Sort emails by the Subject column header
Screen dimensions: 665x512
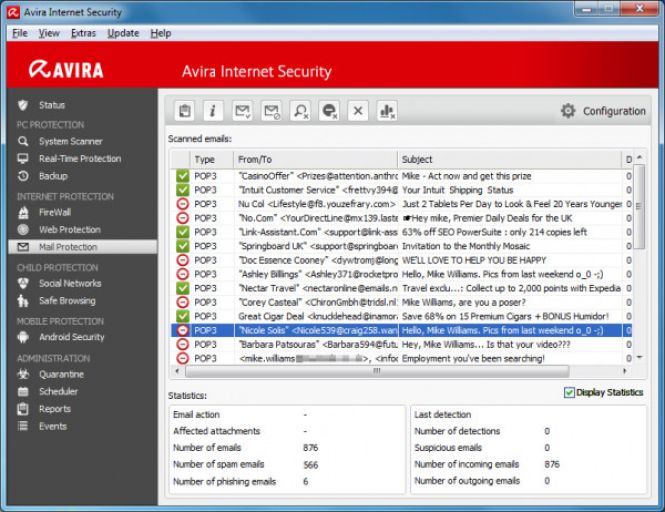tap(510, 159)
